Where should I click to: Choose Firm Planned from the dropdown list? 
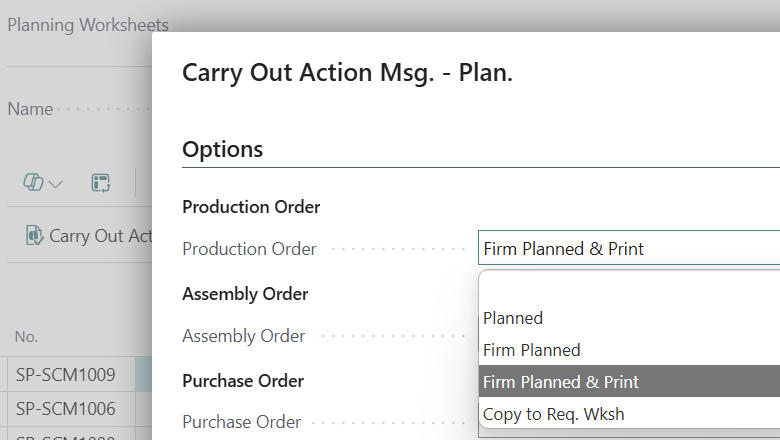pyautogui.click(x=531, y=350)
